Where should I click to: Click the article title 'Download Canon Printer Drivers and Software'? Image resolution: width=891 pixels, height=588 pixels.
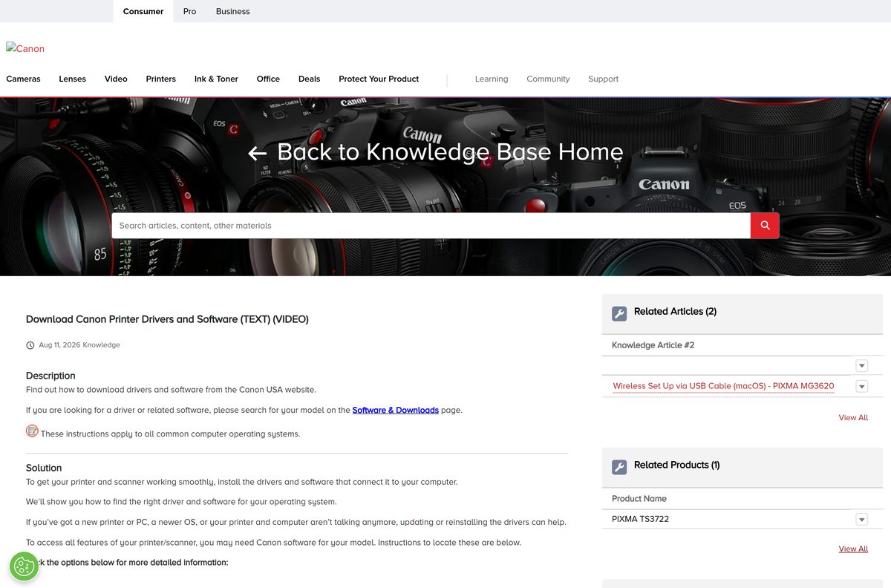(167, 319)
